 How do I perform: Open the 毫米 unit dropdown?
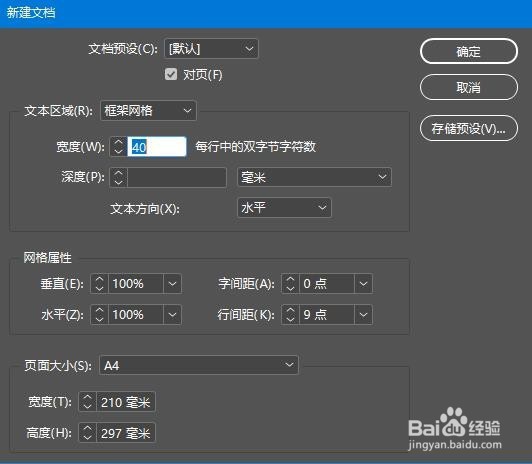[315, 177]
